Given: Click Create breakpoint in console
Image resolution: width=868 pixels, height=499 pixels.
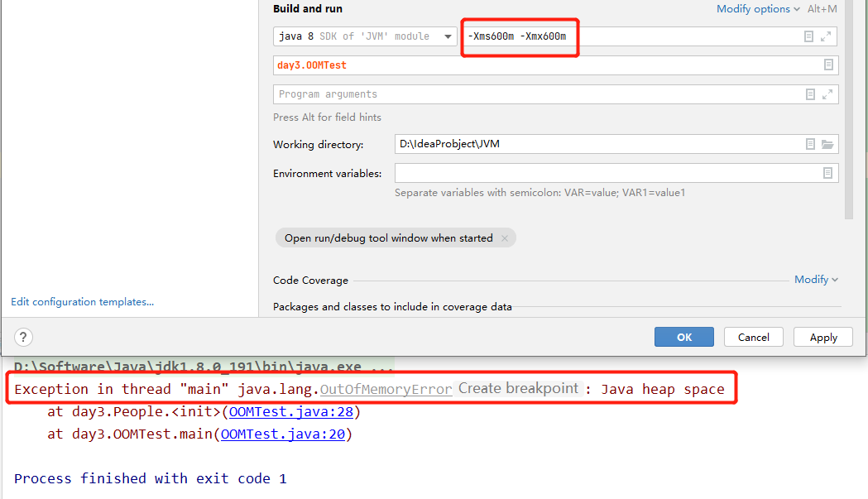Looking at the screenshot, I should point(518,388).
